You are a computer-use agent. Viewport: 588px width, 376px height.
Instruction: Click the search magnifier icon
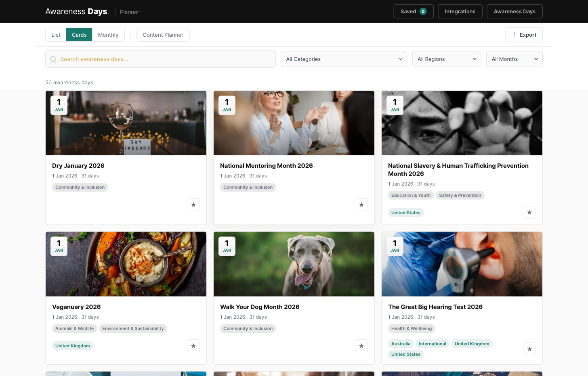(x=53, y=59)
